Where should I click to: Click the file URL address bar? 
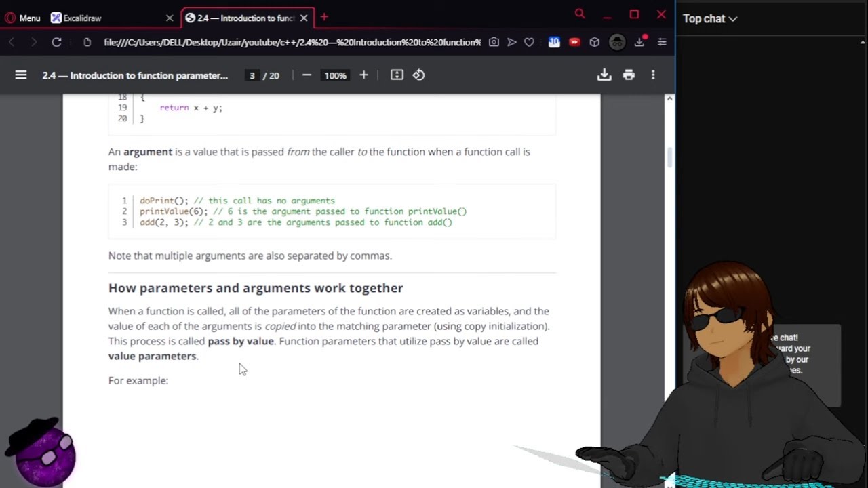pos(292,42)
